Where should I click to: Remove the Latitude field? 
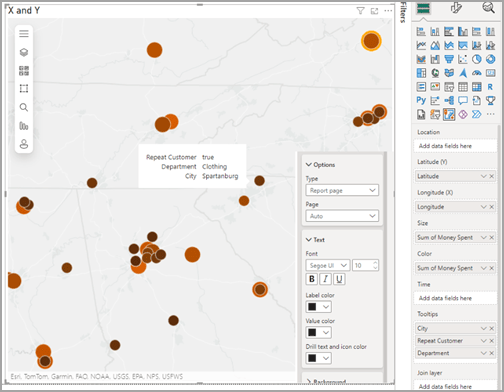click(x=492, y=176)
